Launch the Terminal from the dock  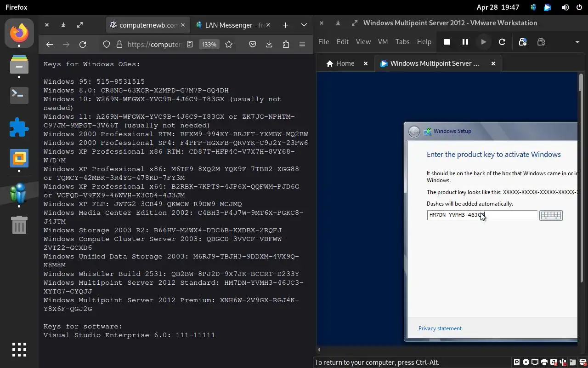[x=19, y=95]
